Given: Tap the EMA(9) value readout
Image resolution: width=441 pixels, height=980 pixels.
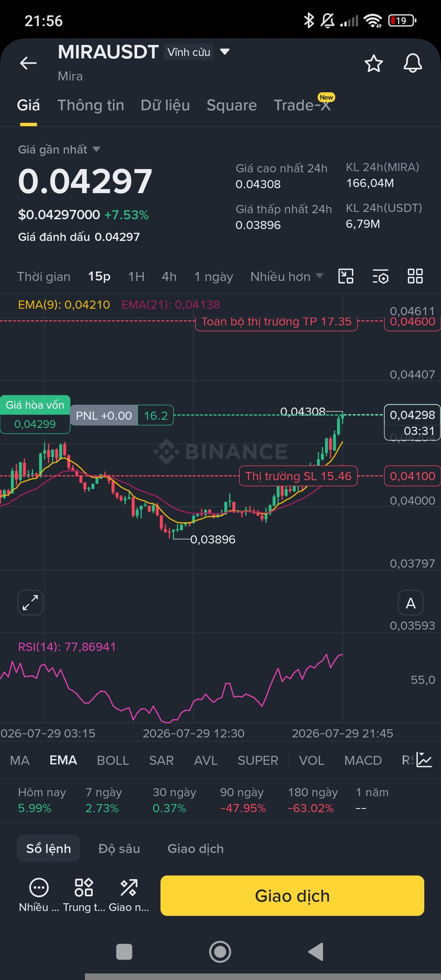Looking at the screenshot, I should click(64, 305).
